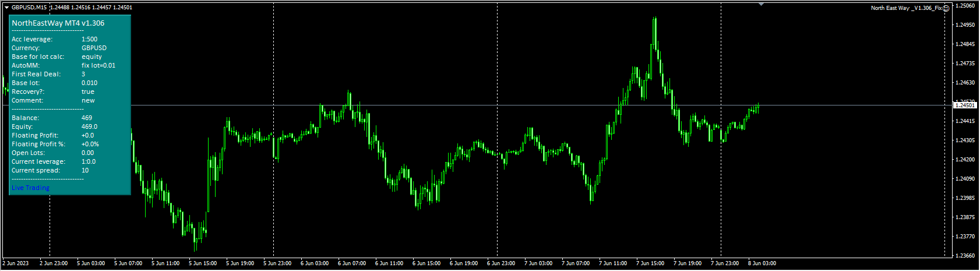
Task: Click the Equity value 469.0
Action: click(x=89, y=126)
